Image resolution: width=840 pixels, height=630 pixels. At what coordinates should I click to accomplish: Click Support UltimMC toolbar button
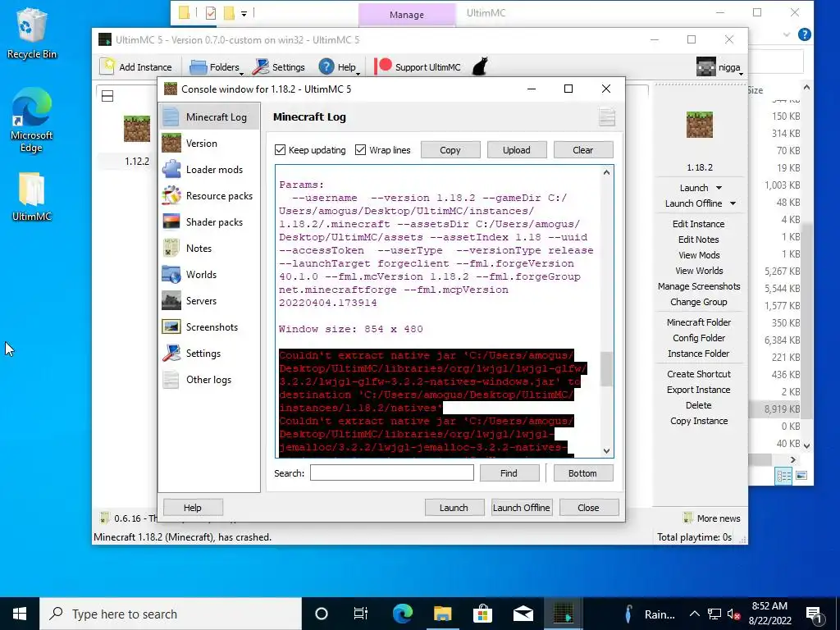coord(418,67)
